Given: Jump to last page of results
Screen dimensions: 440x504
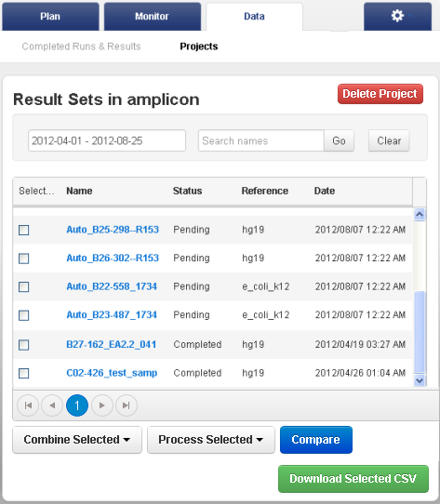Looking at the screenshot, I should tap(127, 405).
